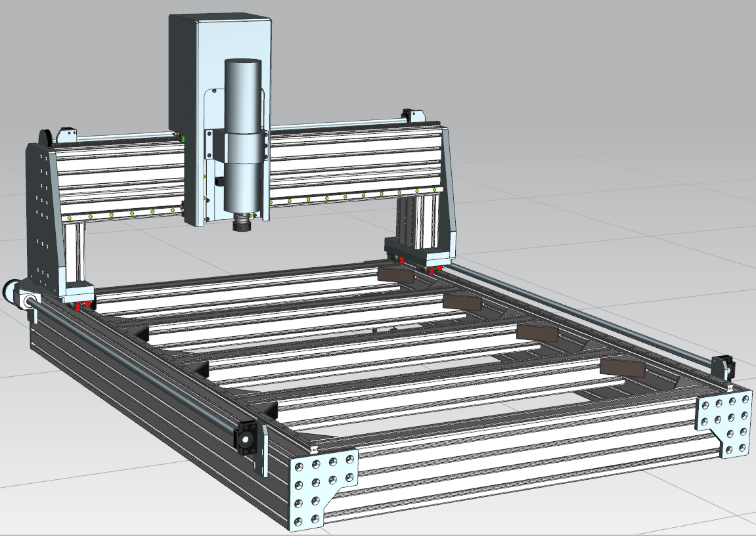Select the spindle collet nut at bottom
756x537 pixels.
click(x=244, y=225)
